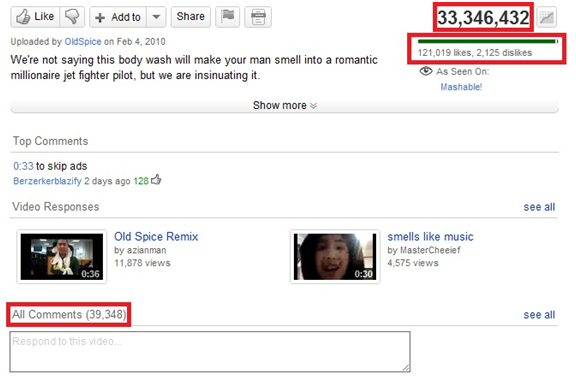Image resolution: width=576 pixels, height=390 pixels.
Task: Expand description with Show more
Action: [285, 105]
